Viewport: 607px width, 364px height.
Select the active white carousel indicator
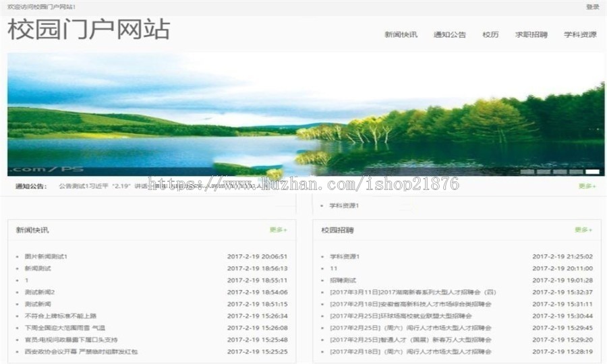[x=592, y=172]
